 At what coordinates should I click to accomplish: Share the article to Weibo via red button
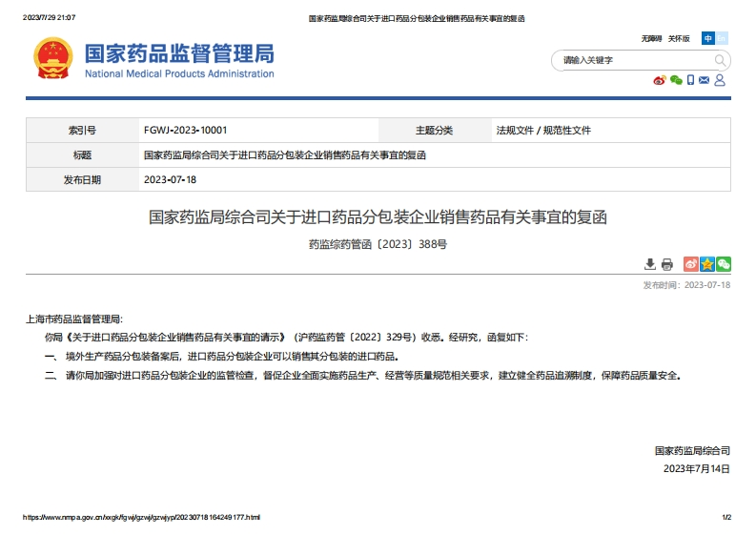691,264
